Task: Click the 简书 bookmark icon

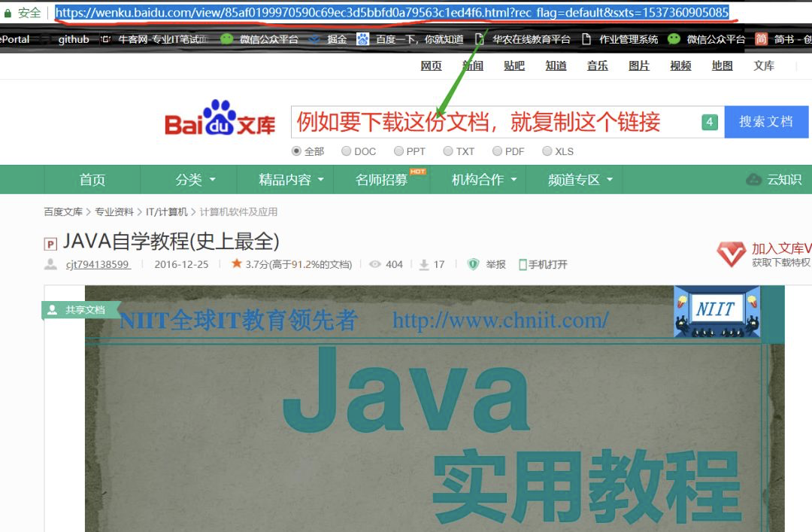Action: click(761, 39)
